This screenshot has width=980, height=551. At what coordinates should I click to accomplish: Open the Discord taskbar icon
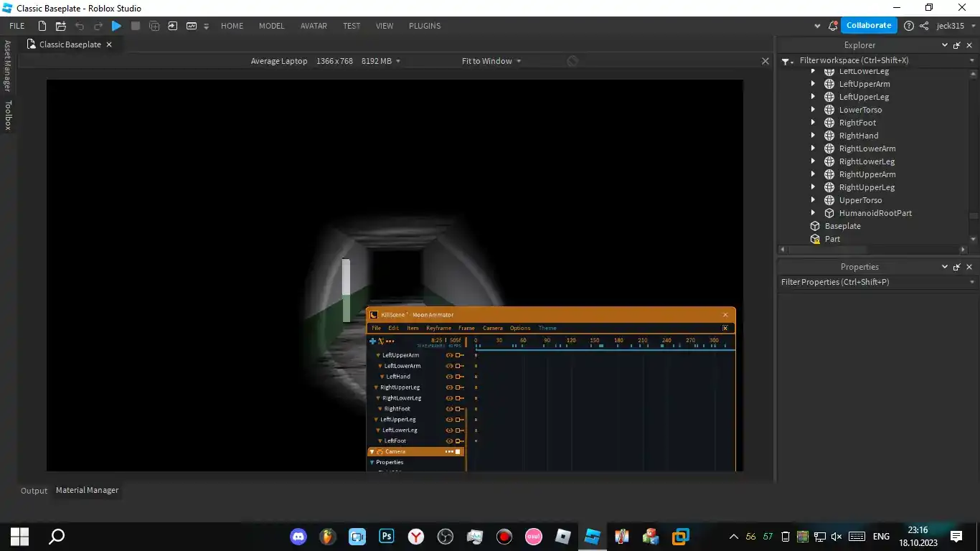click(x=298, y=537)
